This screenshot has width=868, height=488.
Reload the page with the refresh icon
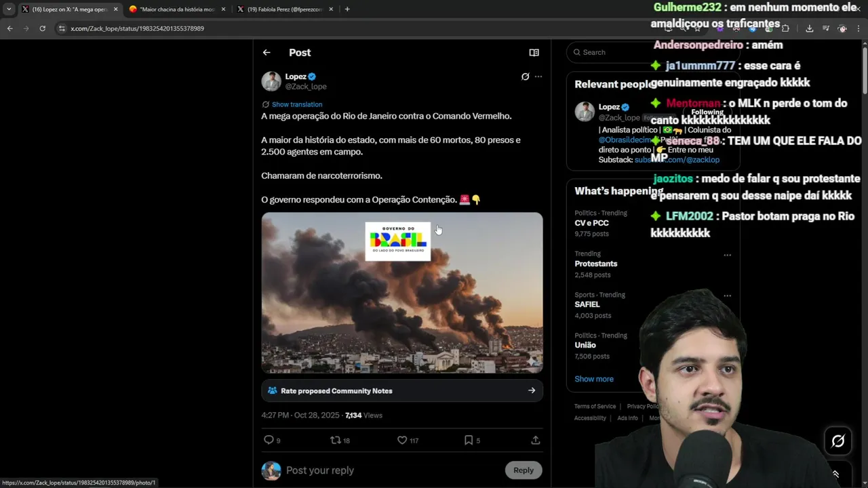(x=42, y=28)
